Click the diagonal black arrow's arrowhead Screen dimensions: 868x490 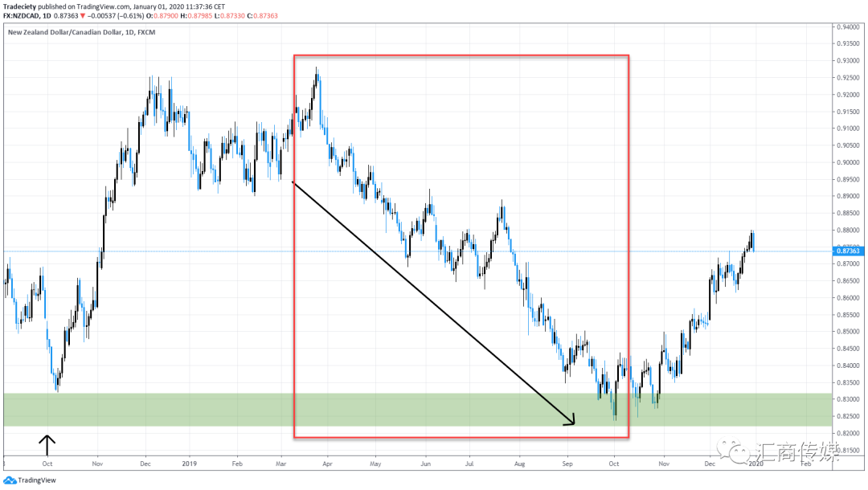tap(570, 420)
